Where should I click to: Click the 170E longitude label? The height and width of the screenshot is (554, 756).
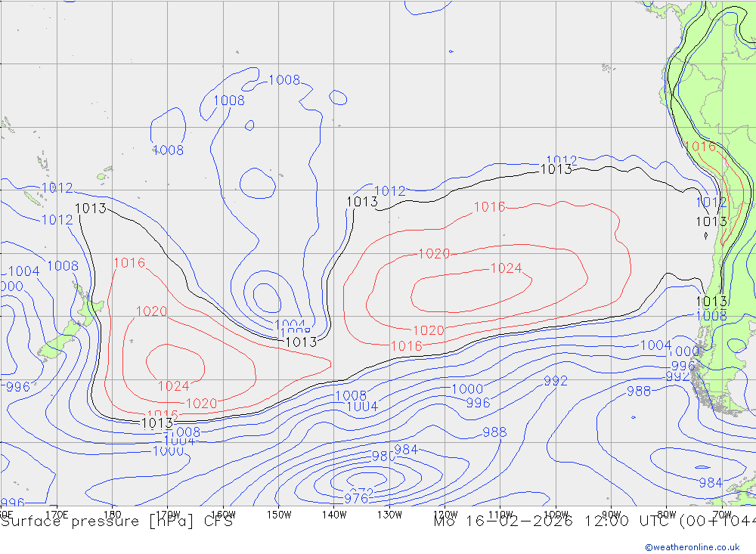pos(57,515)
